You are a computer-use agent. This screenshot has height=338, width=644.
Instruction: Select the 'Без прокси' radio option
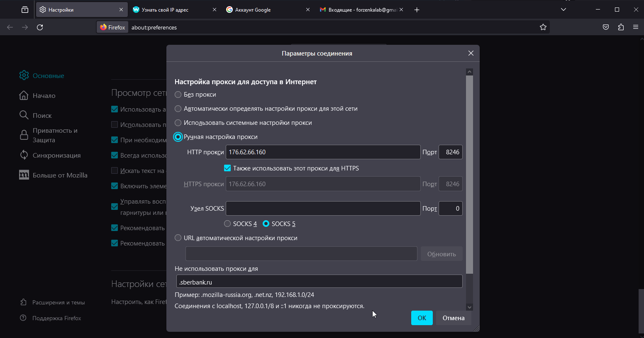(x=178, y=95)
